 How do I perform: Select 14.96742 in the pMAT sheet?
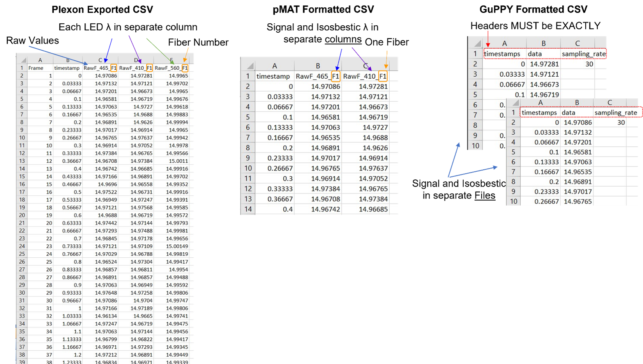pos(318,209)
